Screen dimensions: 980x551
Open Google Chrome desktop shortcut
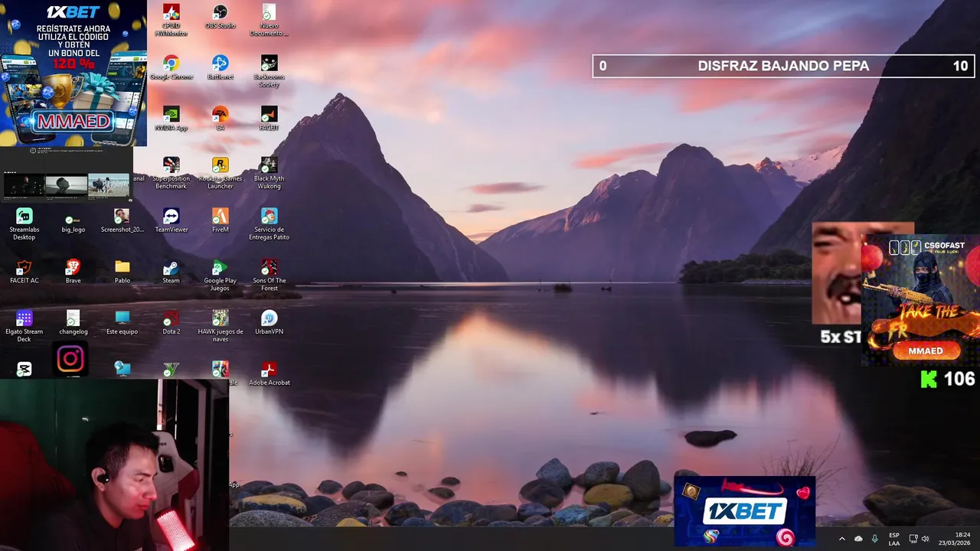[171, 67]
